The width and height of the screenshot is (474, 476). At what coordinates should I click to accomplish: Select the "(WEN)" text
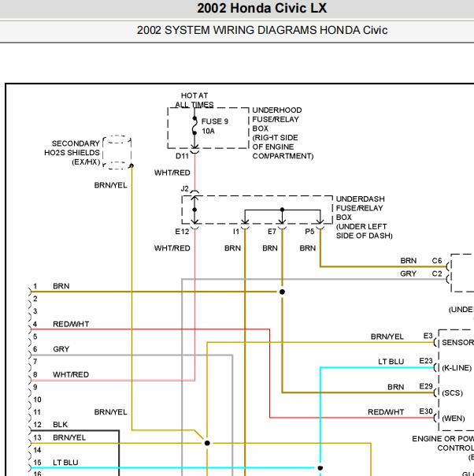pyautogui.click(x=454, y=418)
